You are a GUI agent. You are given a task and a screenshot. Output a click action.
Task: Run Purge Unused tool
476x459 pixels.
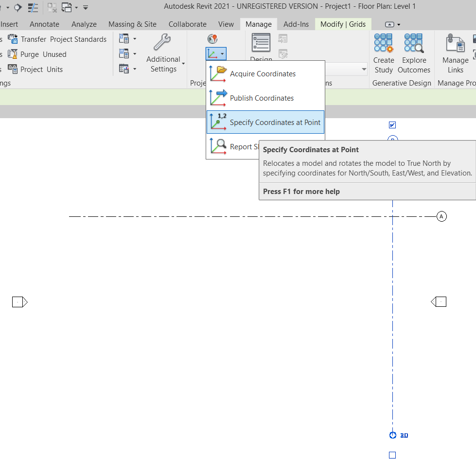point(37,54)
